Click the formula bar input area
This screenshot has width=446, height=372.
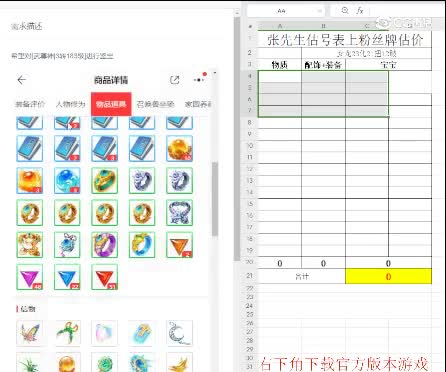405,11
